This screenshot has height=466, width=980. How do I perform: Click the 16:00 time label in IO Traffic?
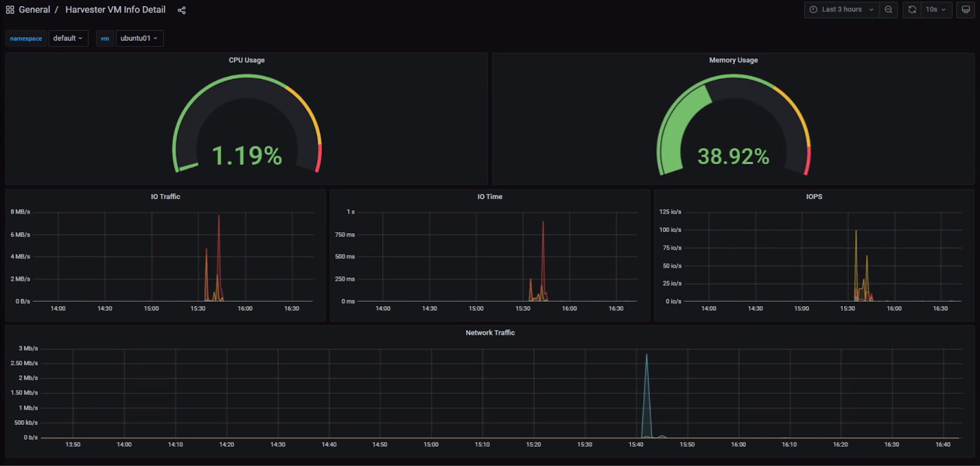click(x=245, y=309)
